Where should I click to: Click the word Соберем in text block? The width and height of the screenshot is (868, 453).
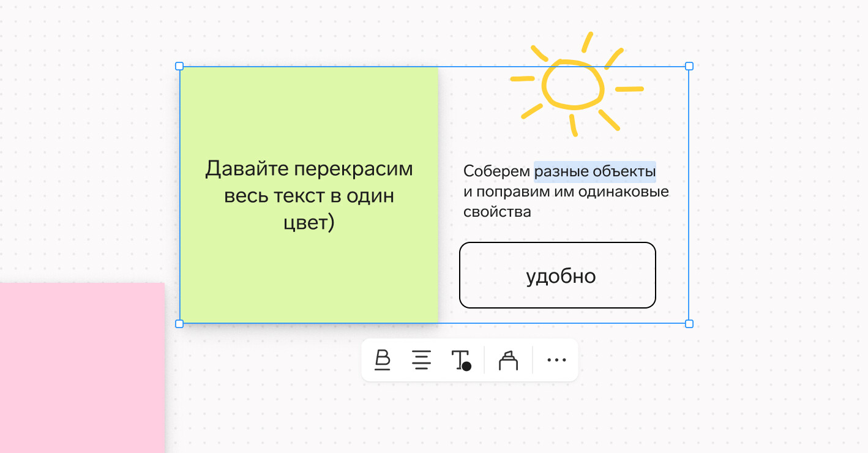click(496, 171)
